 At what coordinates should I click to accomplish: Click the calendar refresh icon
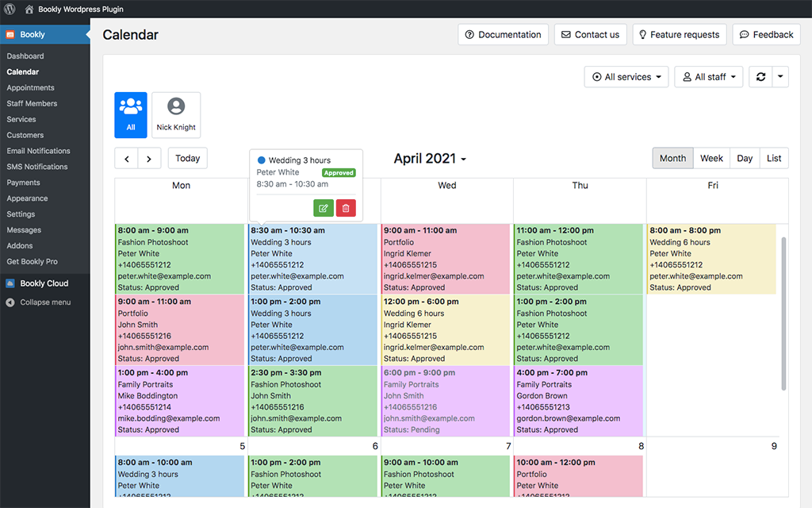[760, 77]
